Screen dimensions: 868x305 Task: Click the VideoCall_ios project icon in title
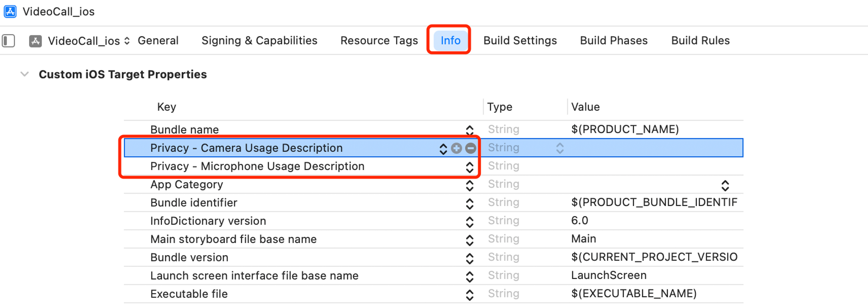click(x=10, y=11)
